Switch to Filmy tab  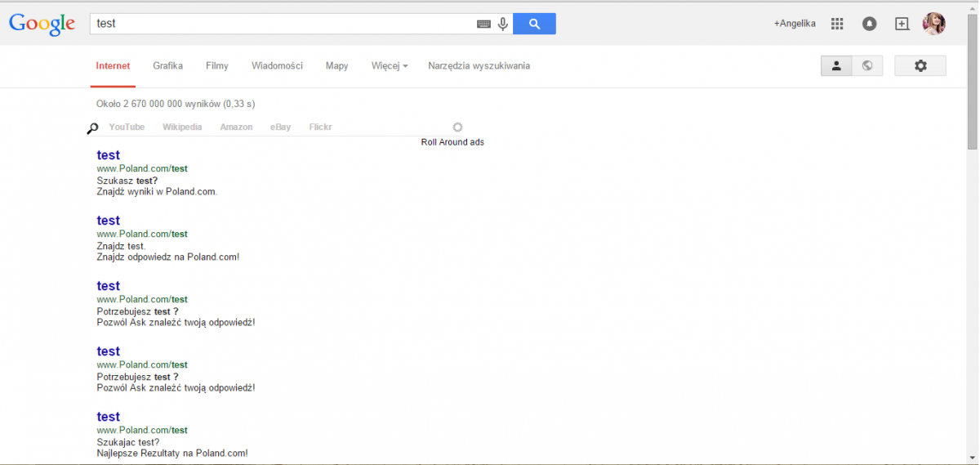217,66
